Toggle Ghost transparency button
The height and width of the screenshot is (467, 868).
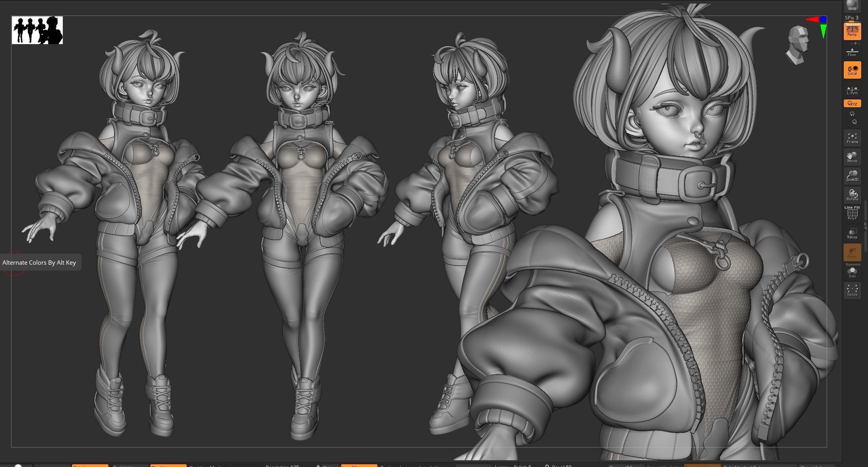pyautogui.click(x=852, y=252)
